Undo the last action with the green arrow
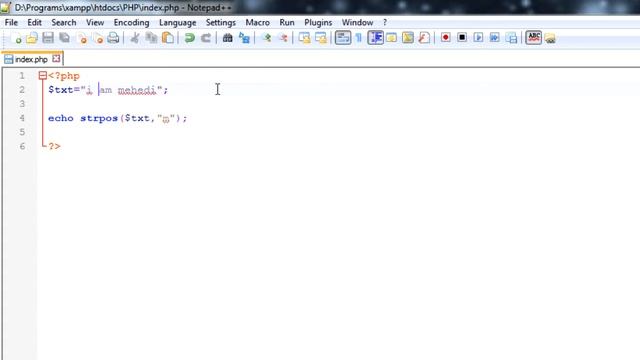The height and width of the screenshot is (360, 640). (x=189, y=38)
